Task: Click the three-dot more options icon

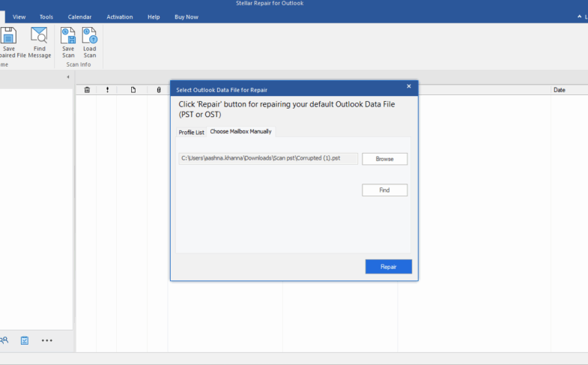Action: 47,340
